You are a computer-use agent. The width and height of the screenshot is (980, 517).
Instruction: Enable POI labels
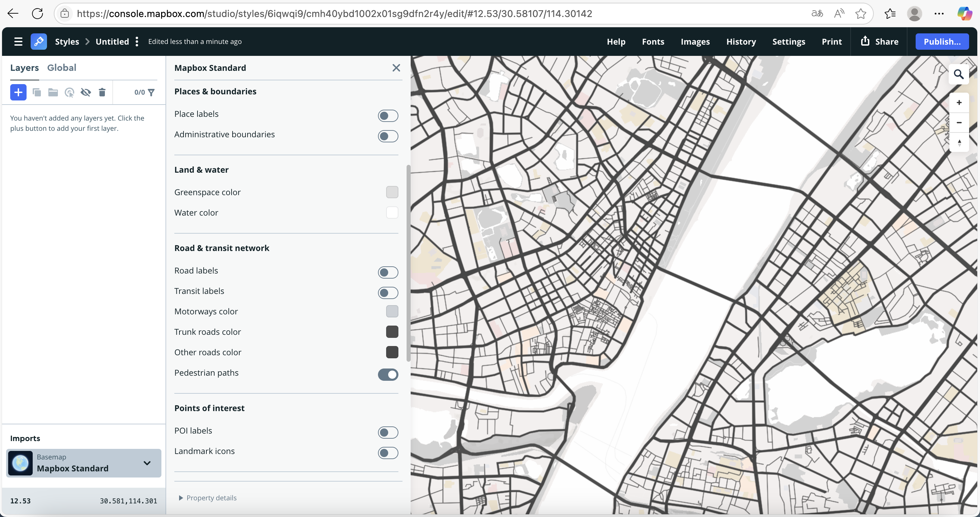(x=388, y=433)
